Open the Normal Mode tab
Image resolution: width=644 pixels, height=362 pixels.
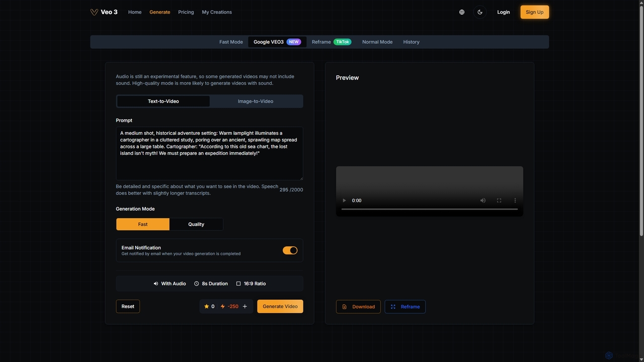coord(377,42)
